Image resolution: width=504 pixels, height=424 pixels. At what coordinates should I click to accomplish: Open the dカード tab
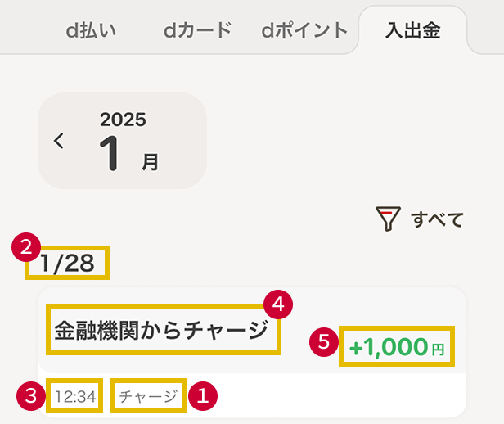(x=198, y=31)
